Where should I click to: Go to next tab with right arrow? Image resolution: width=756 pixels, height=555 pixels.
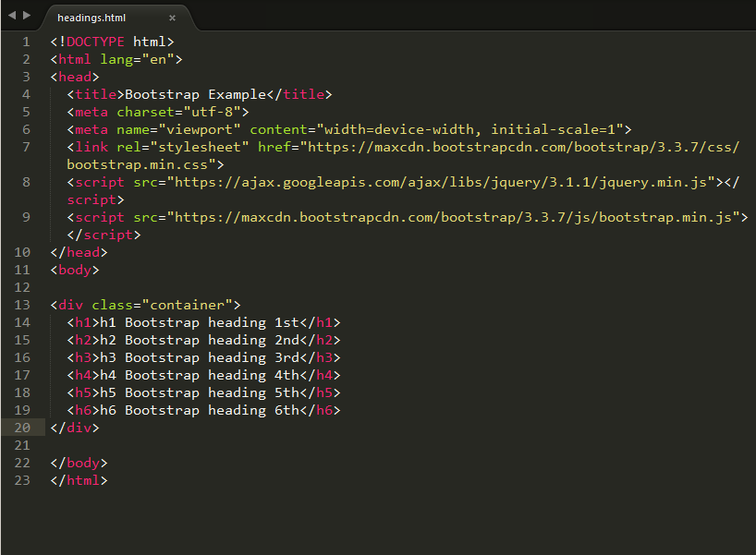pos(27,16)
